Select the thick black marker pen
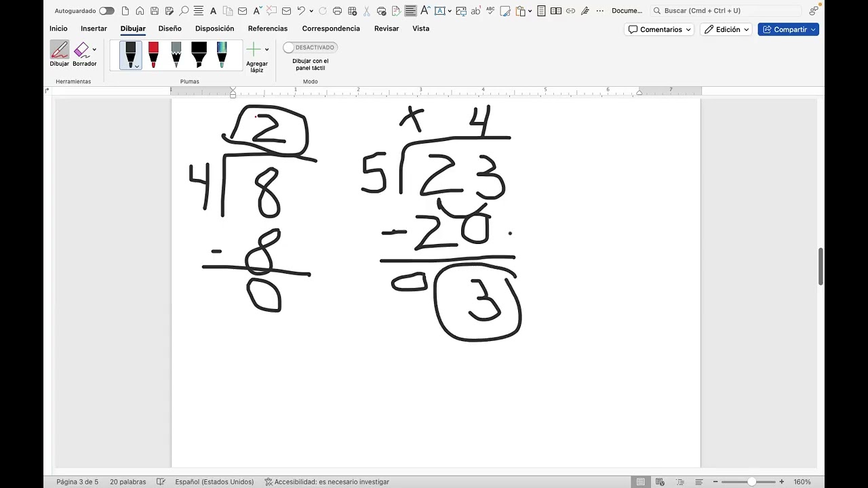 tap(199, 55)
